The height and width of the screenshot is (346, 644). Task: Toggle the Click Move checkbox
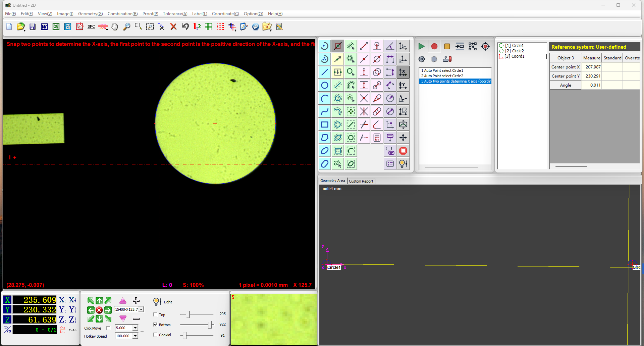point(108,328)
